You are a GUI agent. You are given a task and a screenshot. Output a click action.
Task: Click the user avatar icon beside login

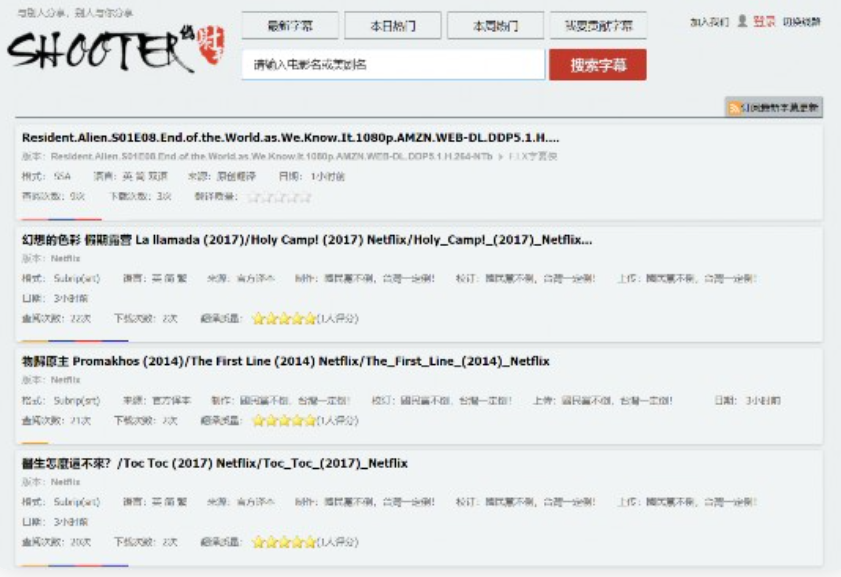pyautogui.click(x=742, y=21)
